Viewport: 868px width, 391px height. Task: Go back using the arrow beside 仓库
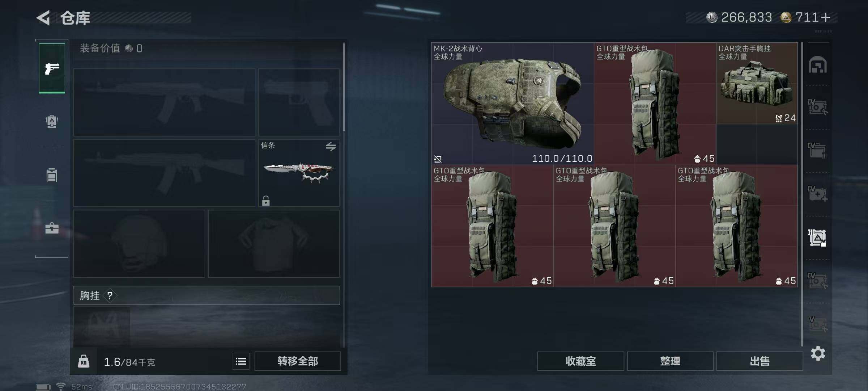tap(43, 18)
